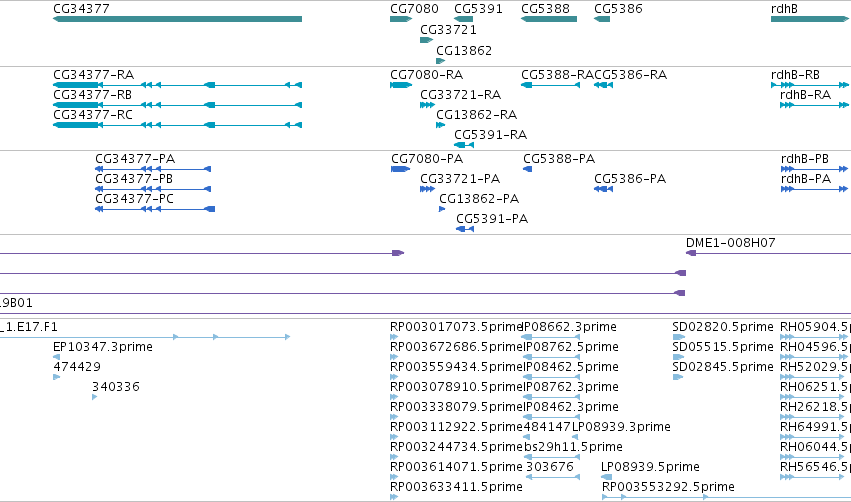
Task: Select transcript CG33721-RA
Action: coord(427,105)
